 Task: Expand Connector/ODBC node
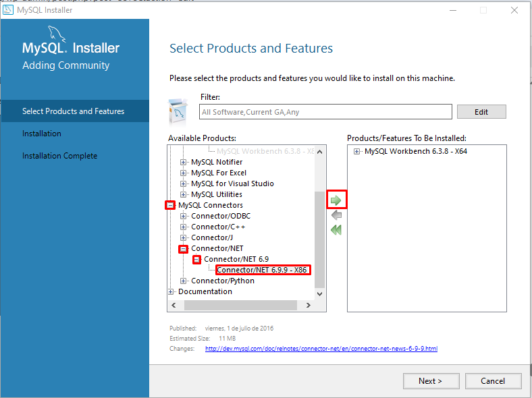(183, 216)
